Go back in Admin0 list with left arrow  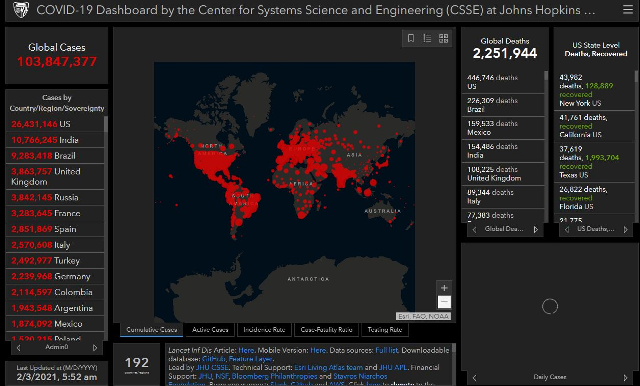pos(18,348)
